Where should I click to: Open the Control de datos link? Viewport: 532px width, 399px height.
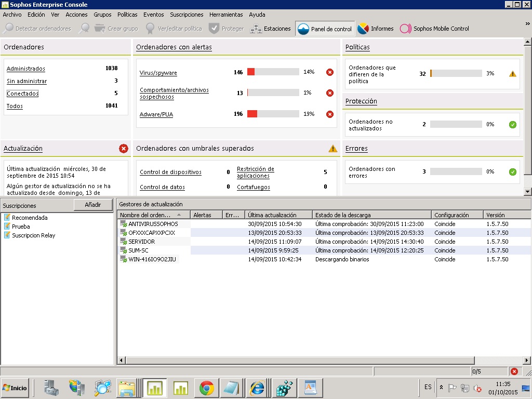click(162, 187)
